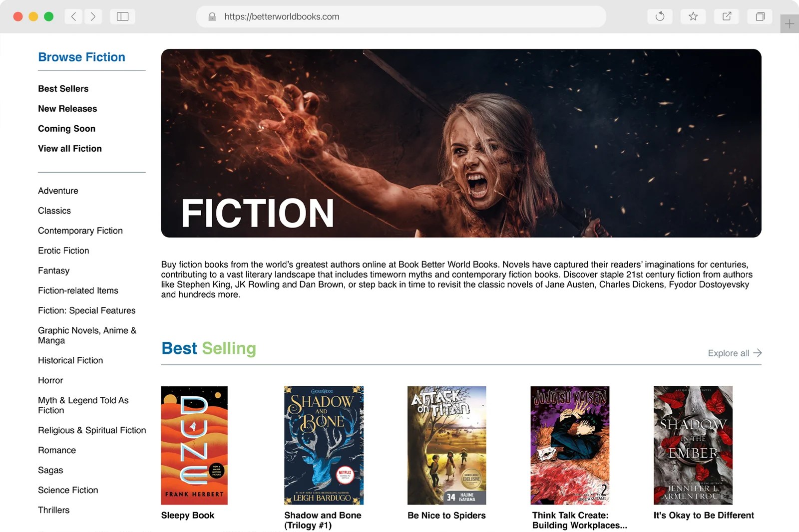
Task: Open a new tab with plus icon
Action: [x=790, y=23]
